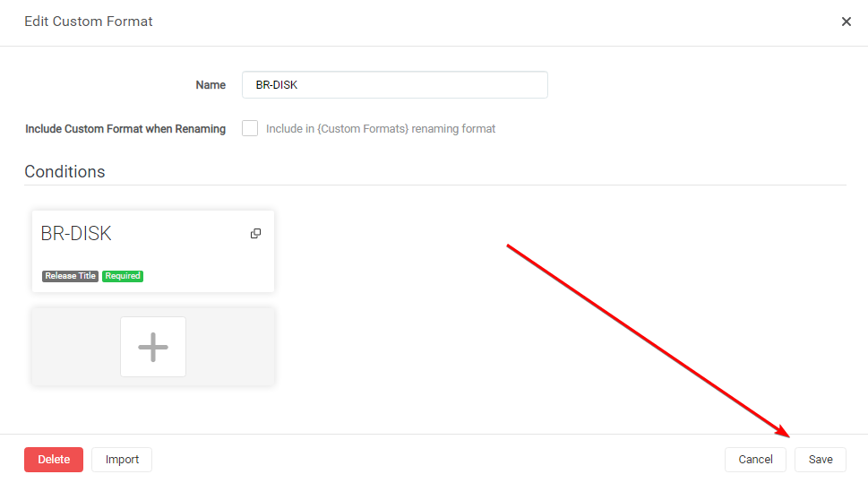Click the Conditions section heading
This screenshot has height=483, width=868.
[64, 172]
